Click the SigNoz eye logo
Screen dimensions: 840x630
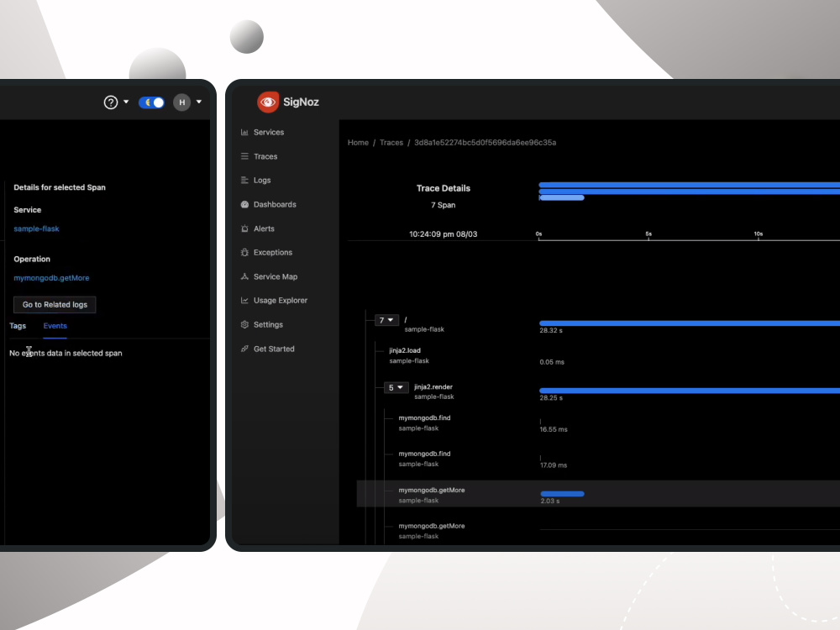268,102
